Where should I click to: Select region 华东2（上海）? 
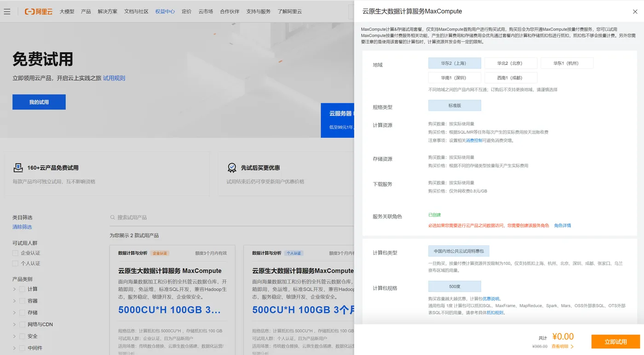click(454, 63)
